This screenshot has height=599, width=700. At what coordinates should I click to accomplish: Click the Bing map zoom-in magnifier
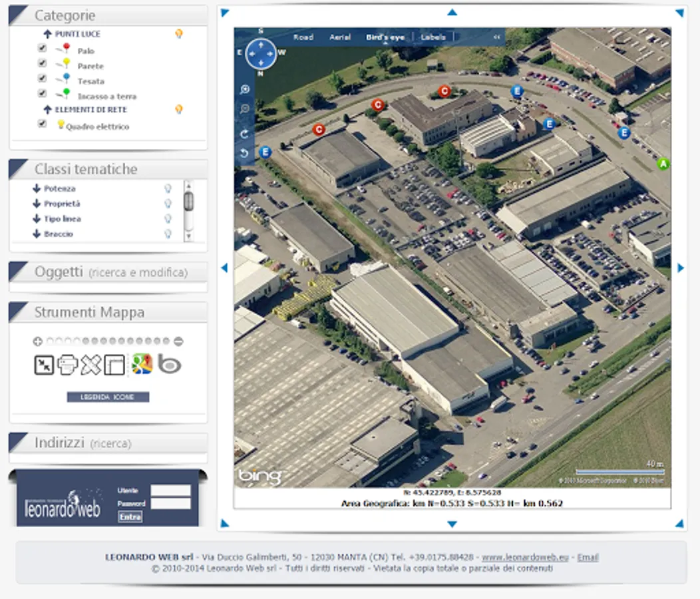(245, 89)
